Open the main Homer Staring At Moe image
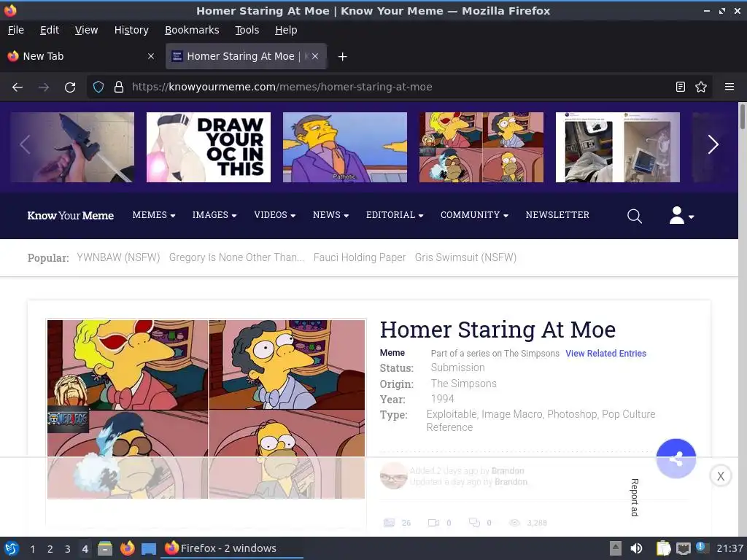 point(206,408)
